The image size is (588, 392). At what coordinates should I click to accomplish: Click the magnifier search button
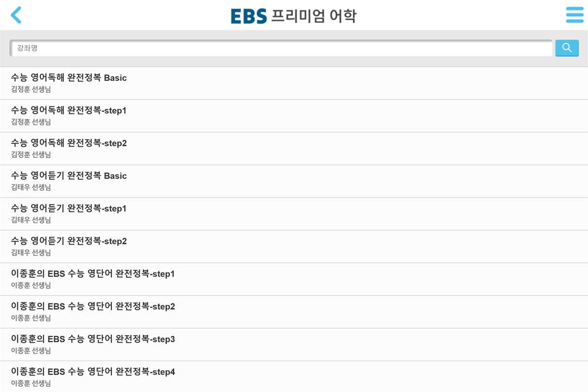pos(567,48)
